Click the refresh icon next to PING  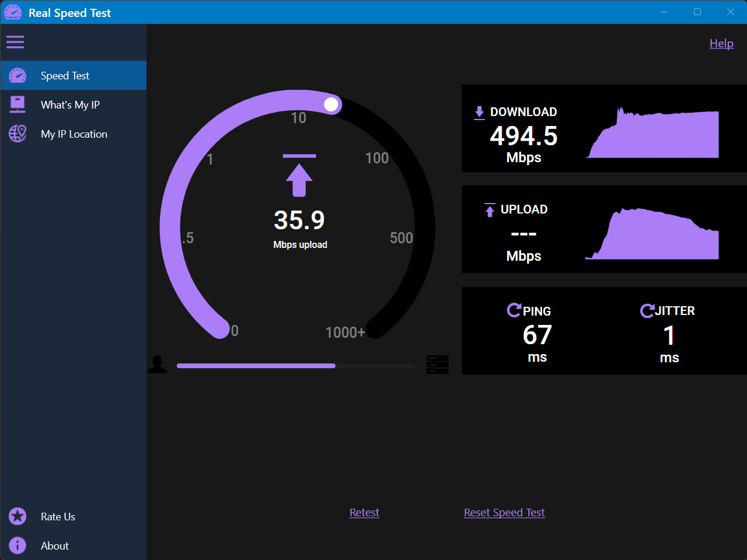514,310
